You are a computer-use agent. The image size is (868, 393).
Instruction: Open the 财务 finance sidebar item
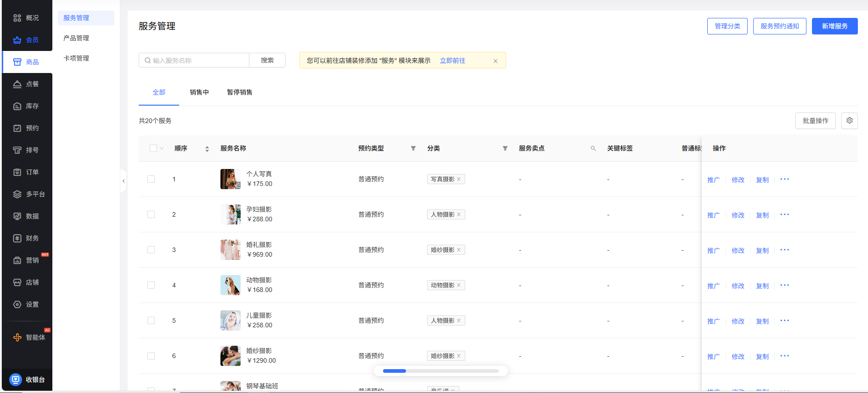27,238
